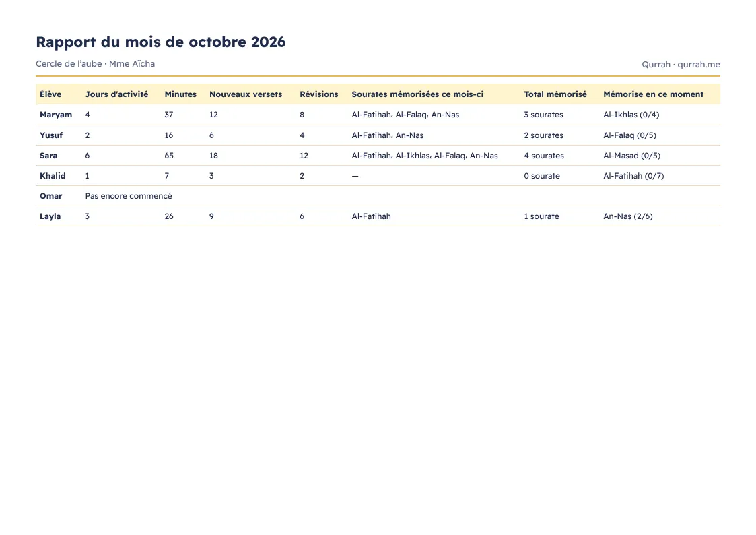
Task: Click the dash in Khalid's surahs cell
Action: (x=355, y=176)
